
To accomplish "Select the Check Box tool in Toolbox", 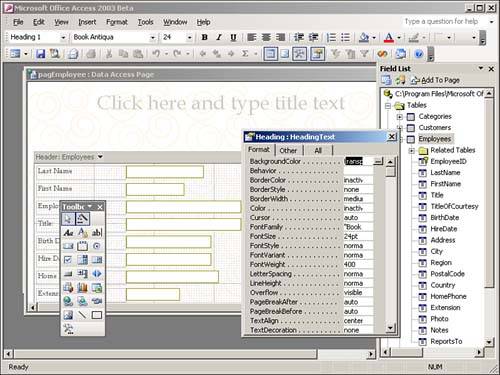I will 68,260.
